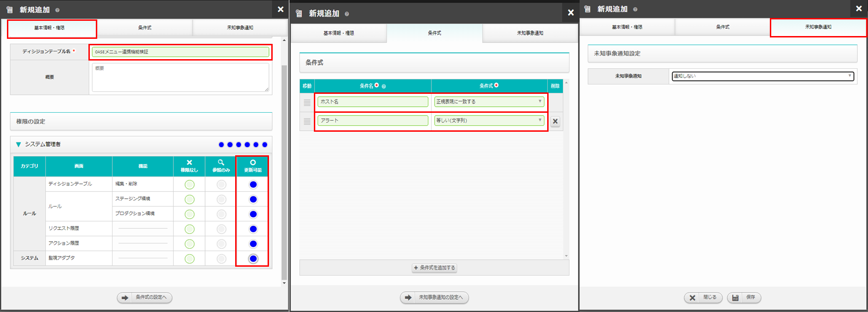Collapse the システム管理者 section triangle
Screen dimensions: 868x312
[x=19, y=145]
